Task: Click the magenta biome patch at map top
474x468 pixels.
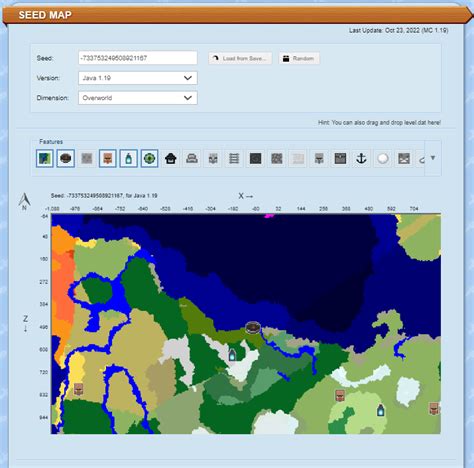Action: pos(269,216)
